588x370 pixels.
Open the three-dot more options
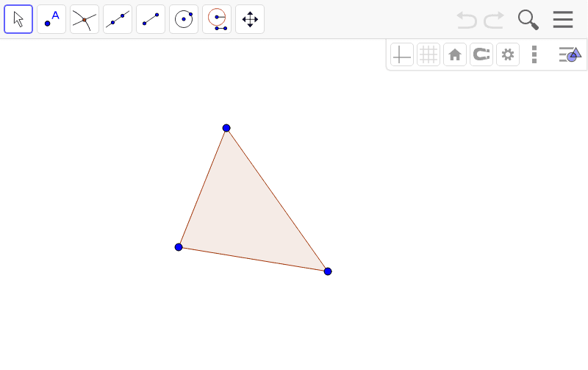pyautogui.click(x=534, y=54)
